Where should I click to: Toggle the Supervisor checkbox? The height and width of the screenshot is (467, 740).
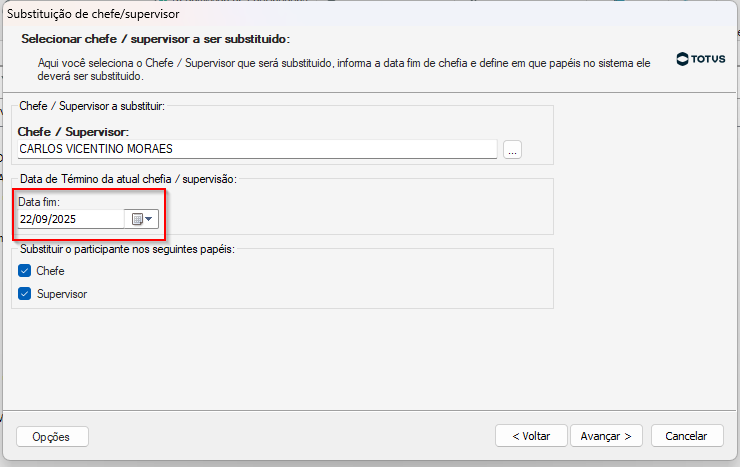tap(25, 294)
